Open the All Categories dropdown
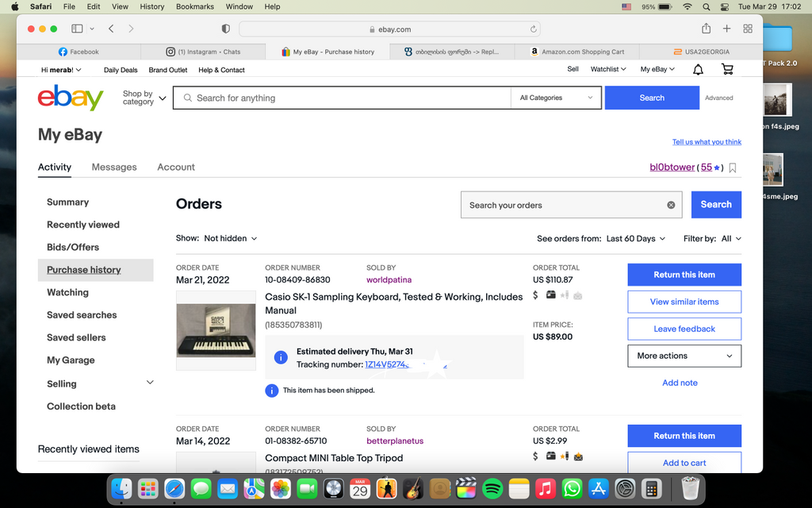Image resolution: width=812 pixels, height=508 pixels. [556, 98]
